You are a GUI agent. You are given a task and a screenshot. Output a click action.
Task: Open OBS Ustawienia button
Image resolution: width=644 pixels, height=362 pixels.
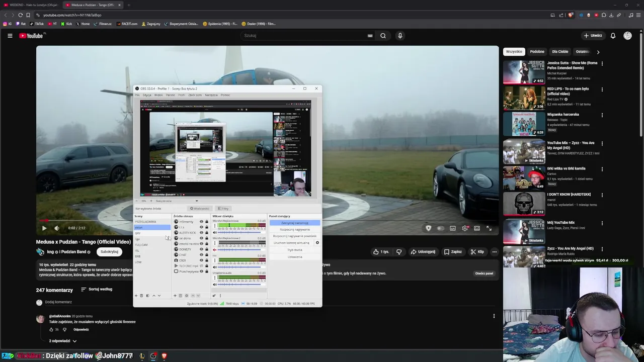(x=295, y=257)
